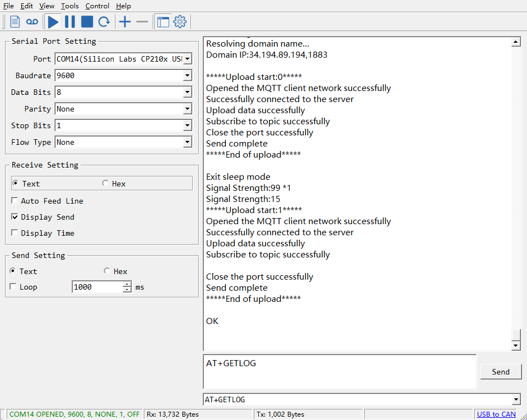Click the log scrollbar thumb
The width and height of the screenshot is (527, 420).
(516, 335)
